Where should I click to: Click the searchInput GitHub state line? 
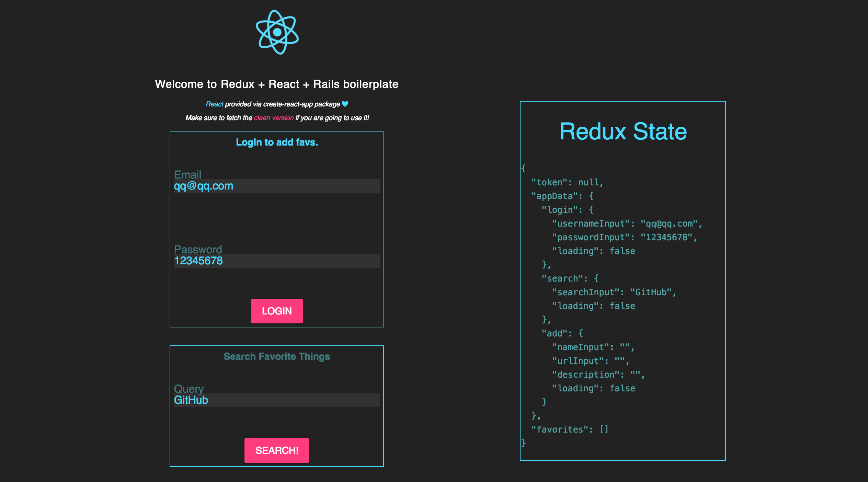614,292
